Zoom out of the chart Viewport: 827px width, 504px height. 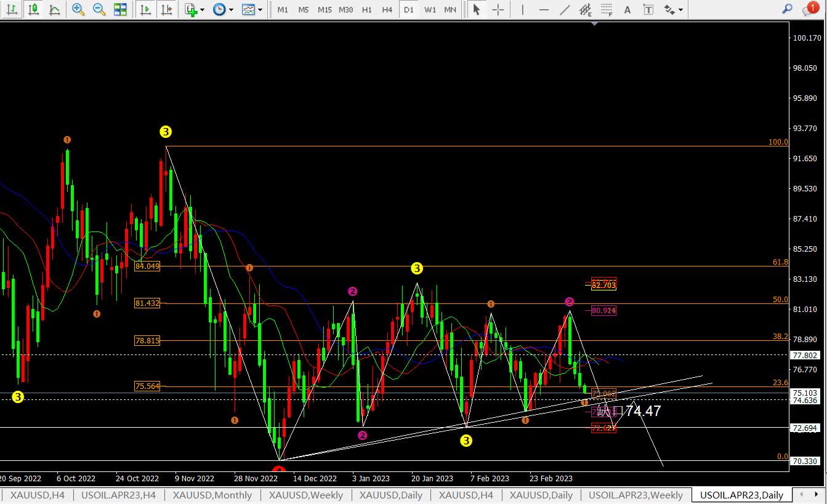click(99, 9)
